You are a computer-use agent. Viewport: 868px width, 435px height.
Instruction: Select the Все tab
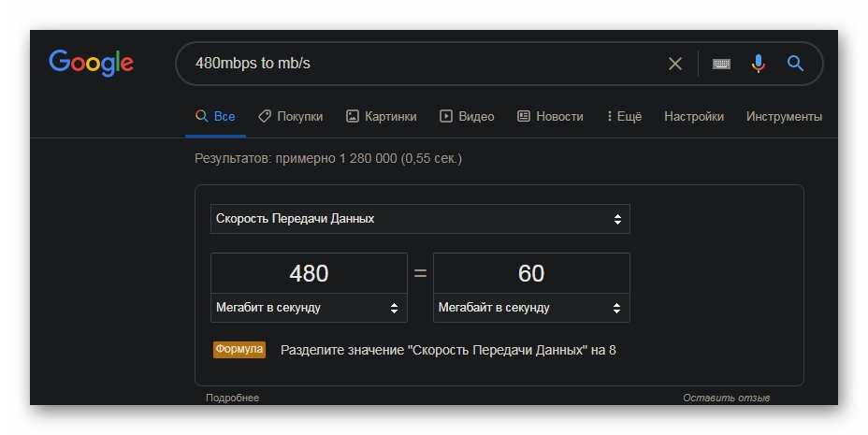215,117
